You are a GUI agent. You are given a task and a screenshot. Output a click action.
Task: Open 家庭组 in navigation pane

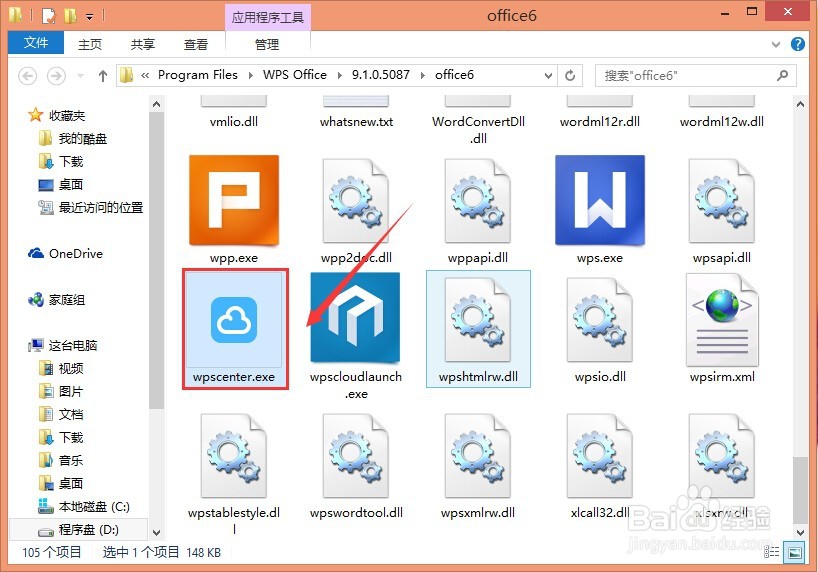click(x=67, y=300)
